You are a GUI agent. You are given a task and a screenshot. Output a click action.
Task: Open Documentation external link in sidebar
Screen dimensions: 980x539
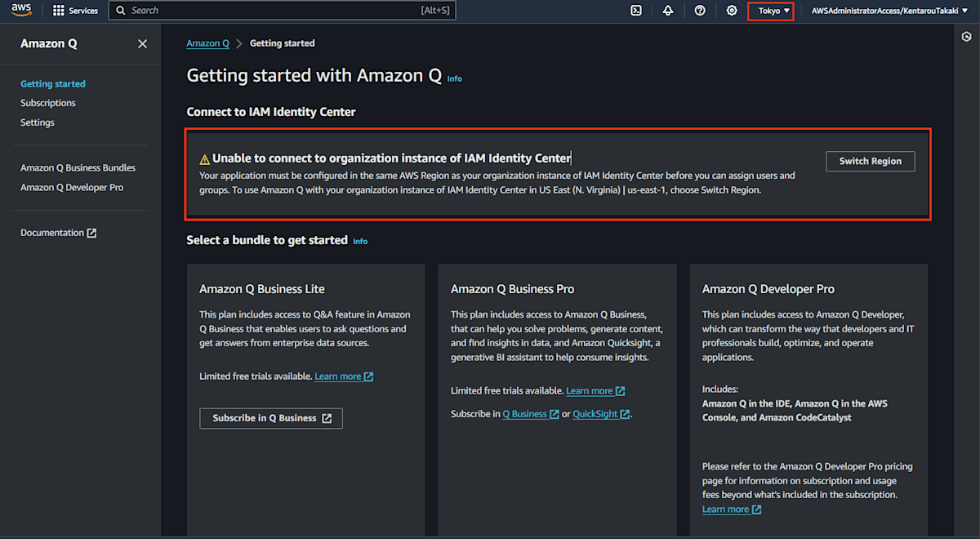click(x=58, y=233)
